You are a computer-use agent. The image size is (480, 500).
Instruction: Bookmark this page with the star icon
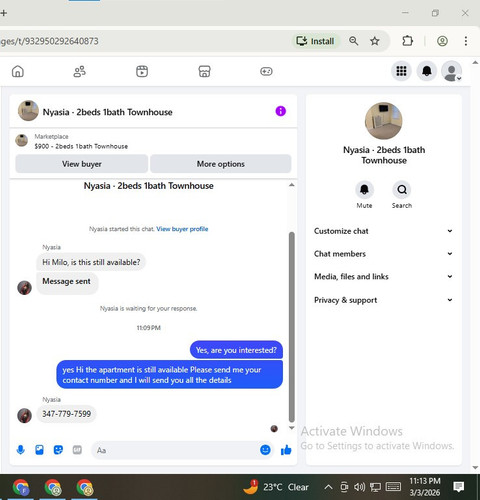coord(375,41)
